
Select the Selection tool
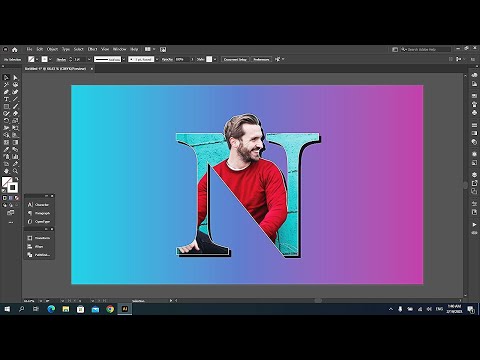[x=6, y=77]
